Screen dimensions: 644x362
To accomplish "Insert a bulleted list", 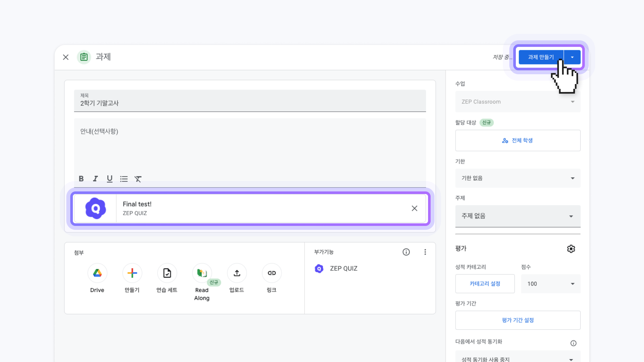I will click(124, 179).
